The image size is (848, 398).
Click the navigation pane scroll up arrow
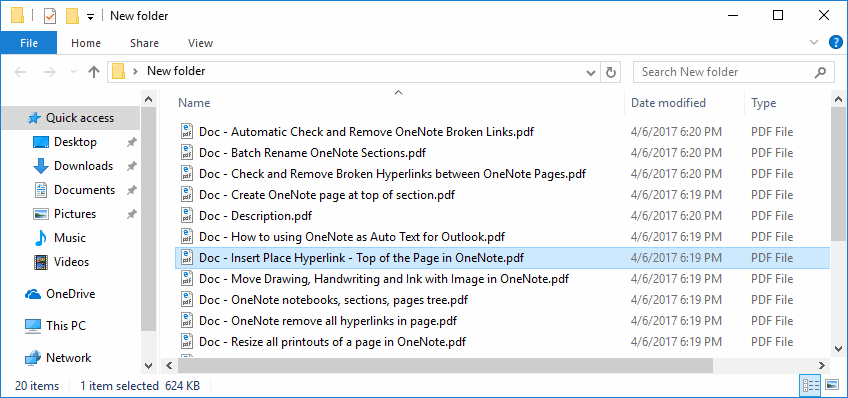[149, 99]
